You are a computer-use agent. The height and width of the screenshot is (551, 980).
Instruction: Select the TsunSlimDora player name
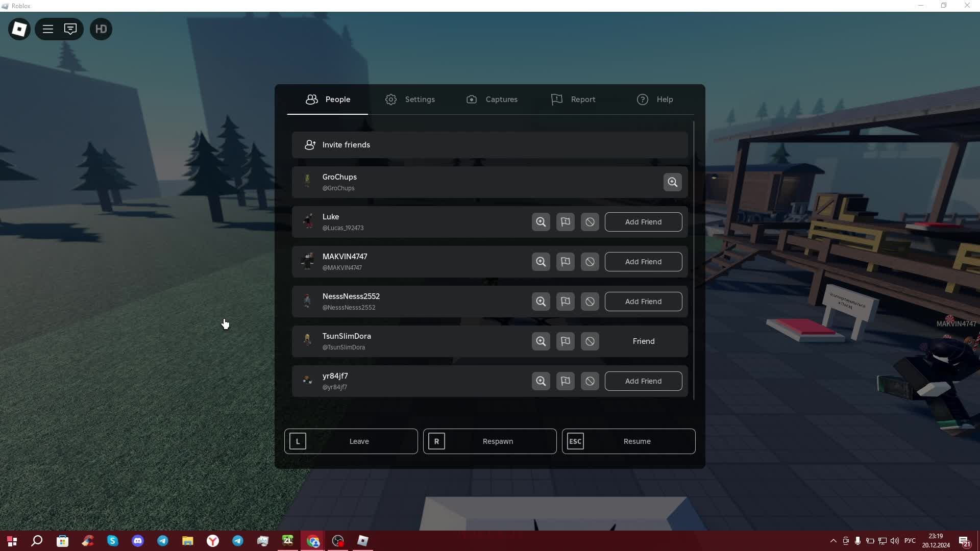point(347,336)
